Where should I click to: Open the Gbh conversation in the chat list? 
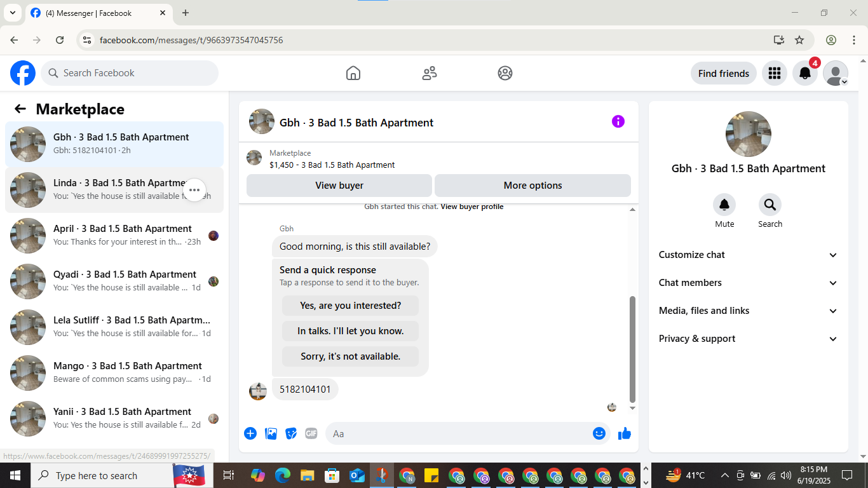click(x=114, y=144)
